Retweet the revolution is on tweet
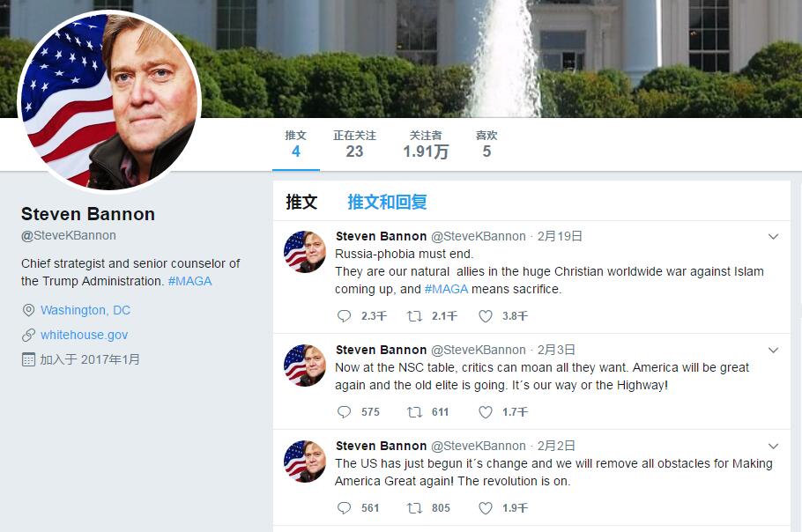Viewport: 802px width, 532px height. point(414,508)
